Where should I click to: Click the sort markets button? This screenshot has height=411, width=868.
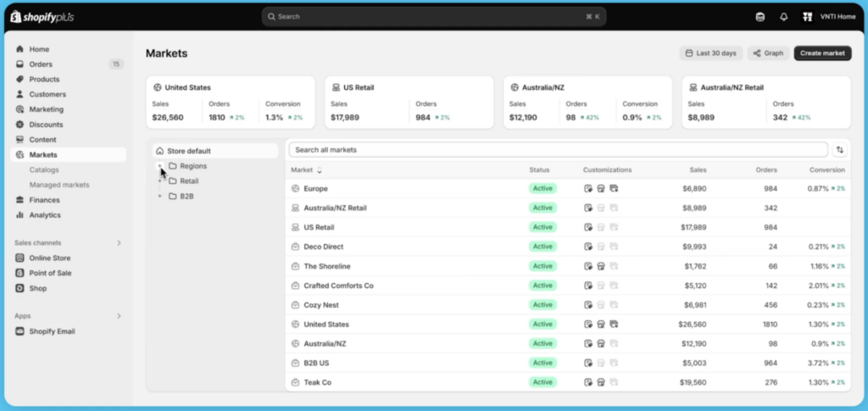(x=840, y=150)
